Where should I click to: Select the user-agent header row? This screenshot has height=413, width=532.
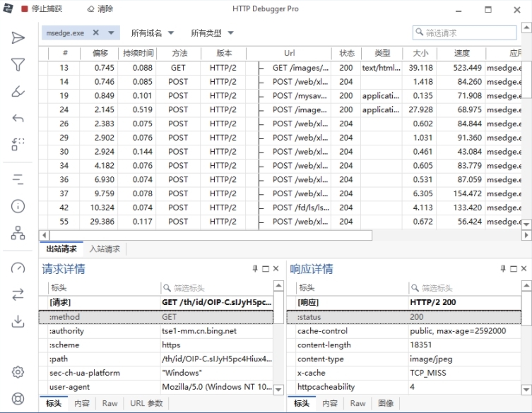click(x=156, y=387)
